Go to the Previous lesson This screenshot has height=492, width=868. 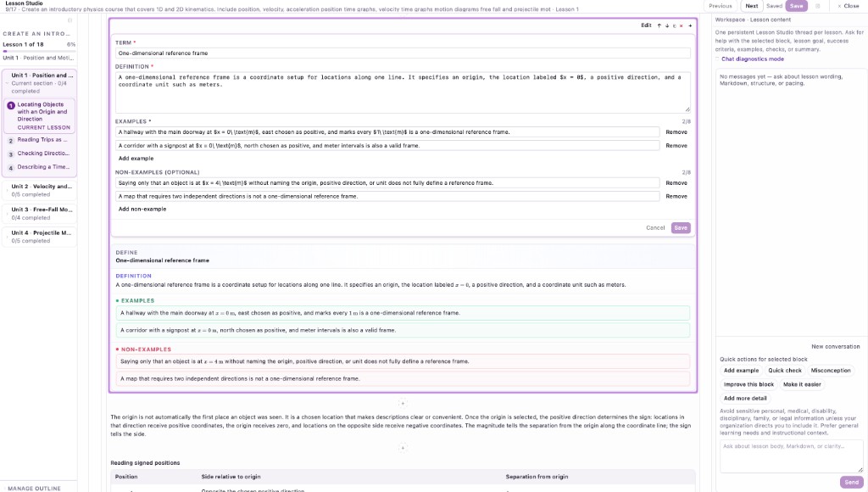coord(721,6)
